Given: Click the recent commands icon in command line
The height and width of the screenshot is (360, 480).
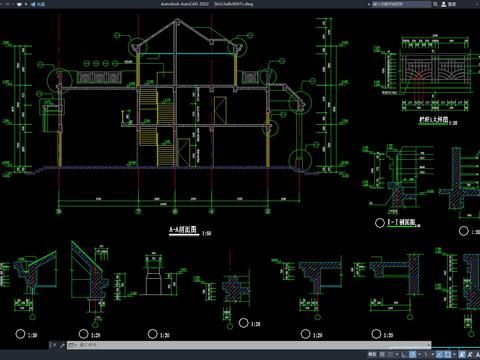Looking at the screenshot, I should click(x=71, y=345).
